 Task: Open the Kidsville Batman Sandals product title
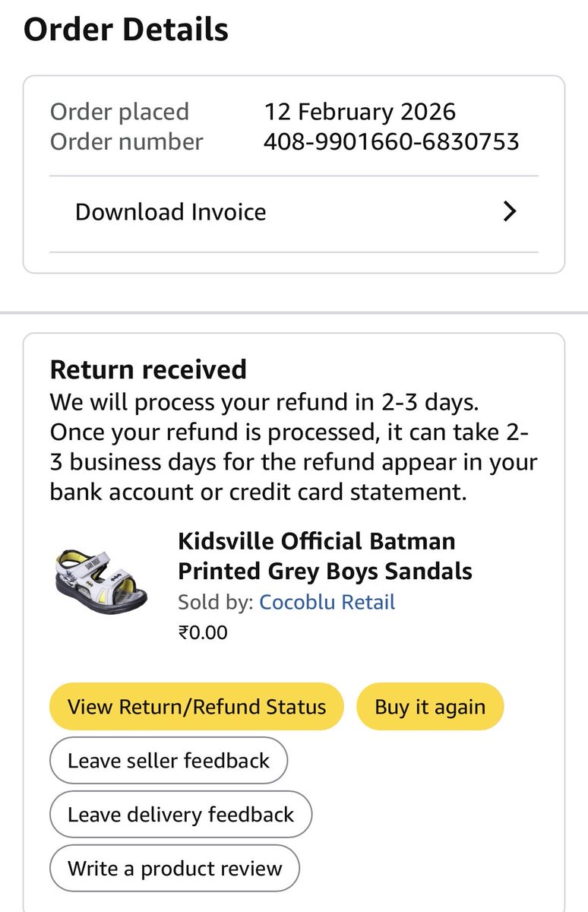click(325, 556)
